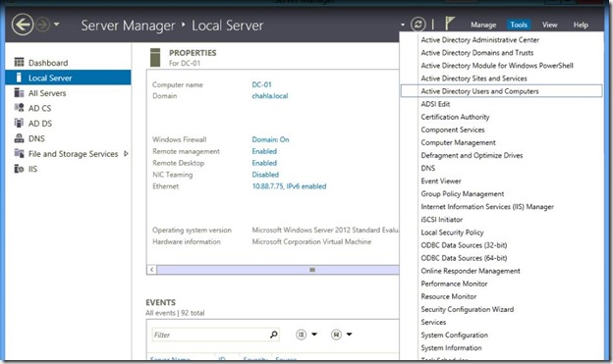The width and height of the screenshot is (613, 364).
Task: Click domain link chahla.local
Action: 270,96
